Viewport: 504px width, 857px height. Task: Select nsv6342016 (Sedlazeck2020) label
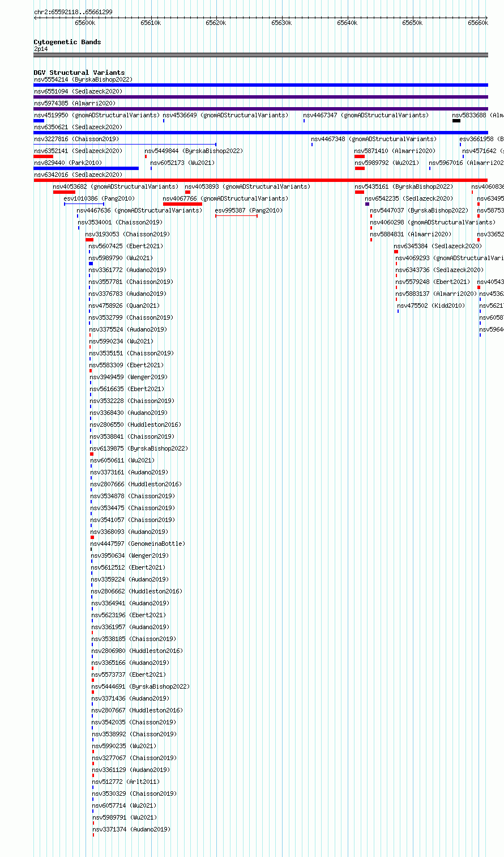78,175
